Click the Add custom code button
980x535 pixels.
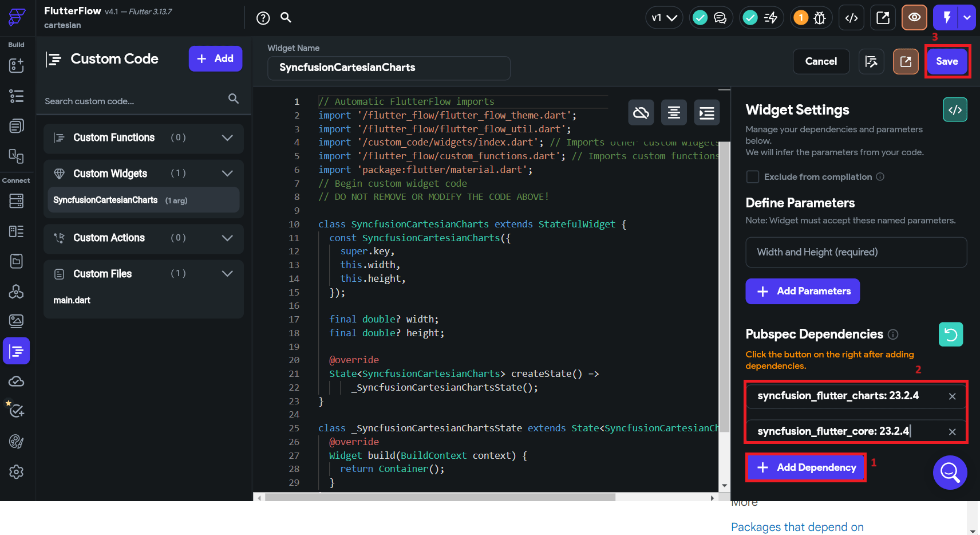[215, 58]
